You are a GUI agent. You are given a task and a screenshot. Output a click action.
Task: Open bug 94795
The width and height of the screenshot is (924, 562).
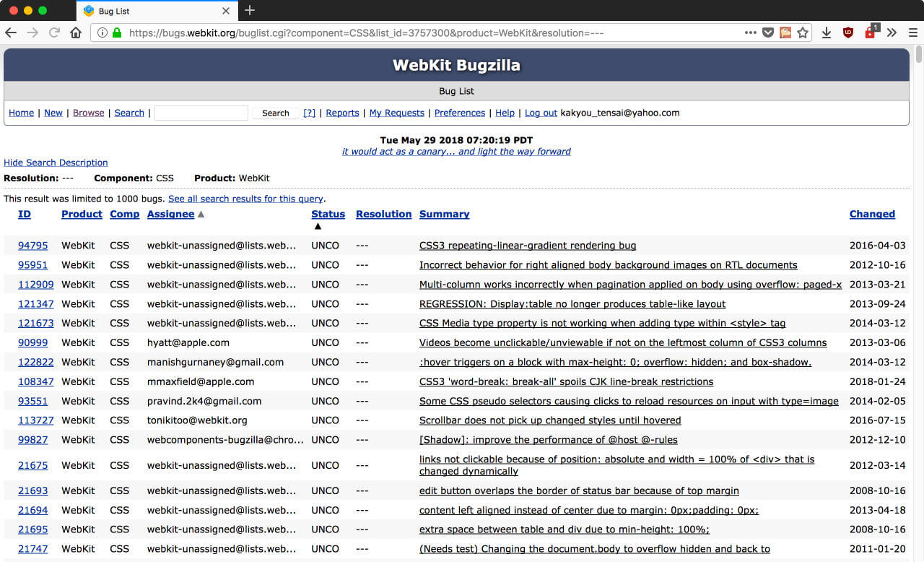point(32,245)
